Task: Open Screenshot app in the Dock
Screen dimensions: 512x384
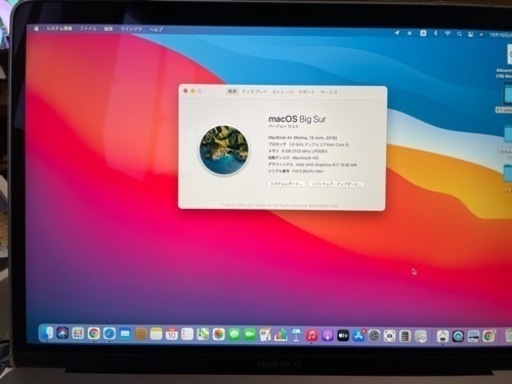Action: [x=390, y=336]
